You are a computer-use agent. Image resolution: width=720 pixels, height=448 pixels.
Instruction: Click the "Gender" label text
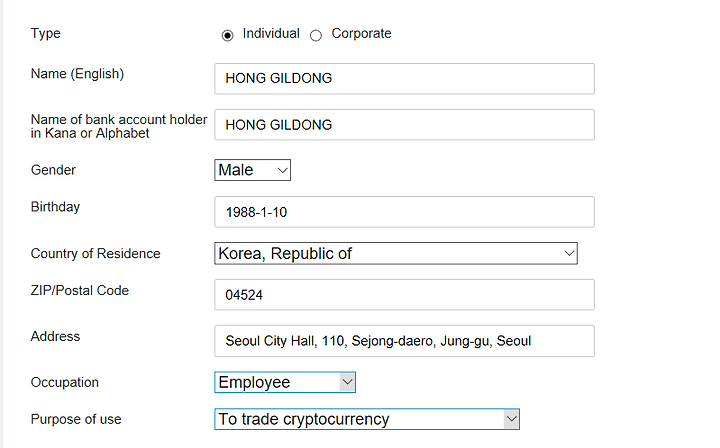[x=53, y=170]
